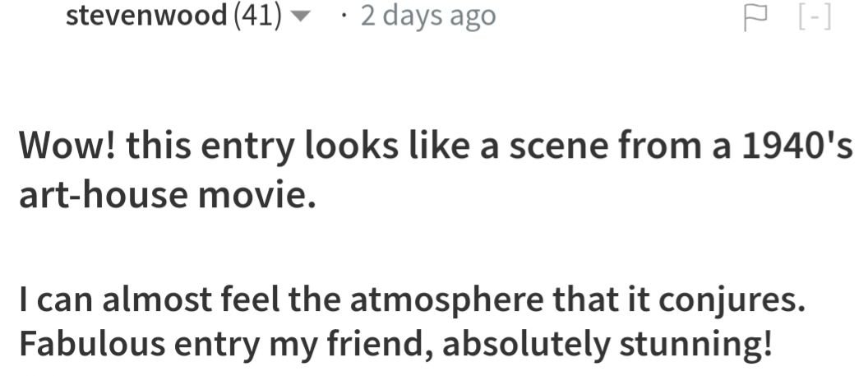Click the word 'almost' in the second paragraph
The width and height of the screenshot is (868, 376).
[157, 299]
